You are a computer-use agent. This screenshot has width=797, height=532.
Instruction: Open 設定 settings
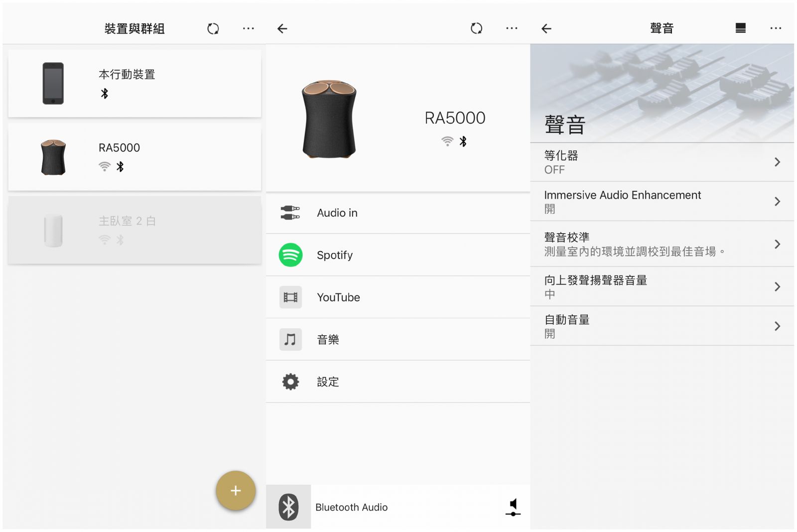(x=398, y=382)
